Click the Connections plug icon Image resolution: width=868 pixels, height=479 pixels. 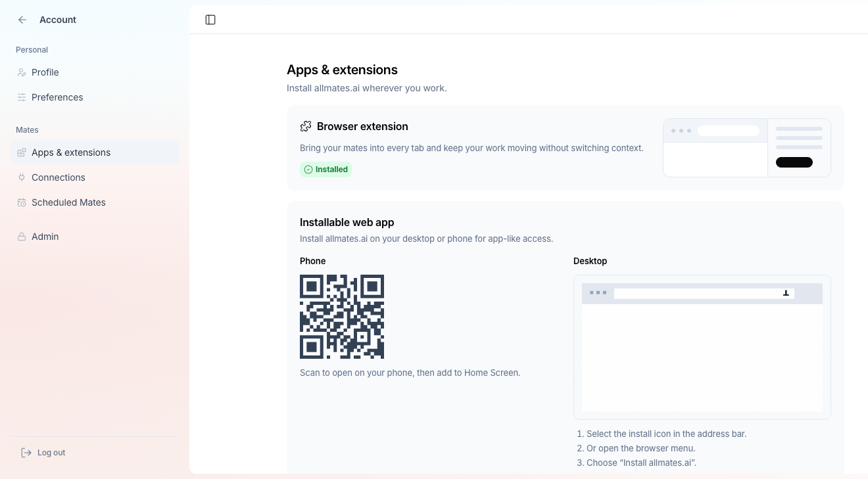tap(22, 177)
